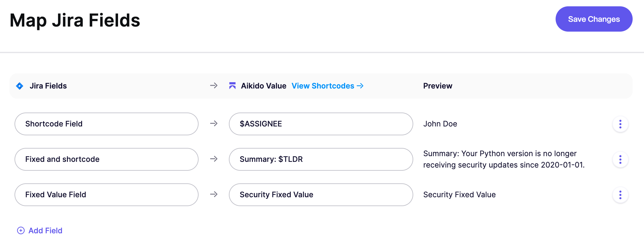Image resolution: width=644 pixels, height=251 pixels.
Task: Click the arrow icon in Fixed Value Field row
Action: pos(214,194)
